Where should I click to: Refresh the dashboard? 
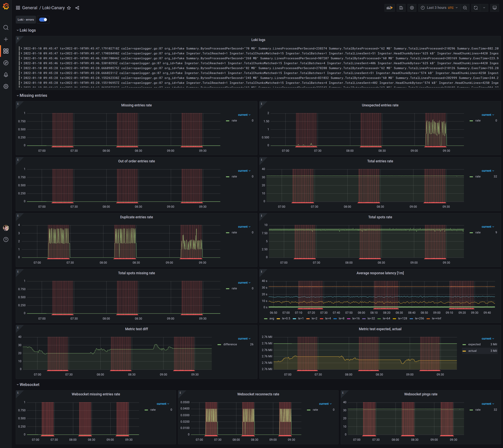(476, 8)
